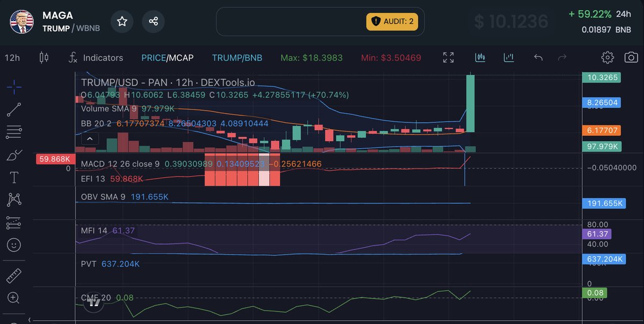Click the +59.22% 24h change value
644x324 pixels.
589,14
